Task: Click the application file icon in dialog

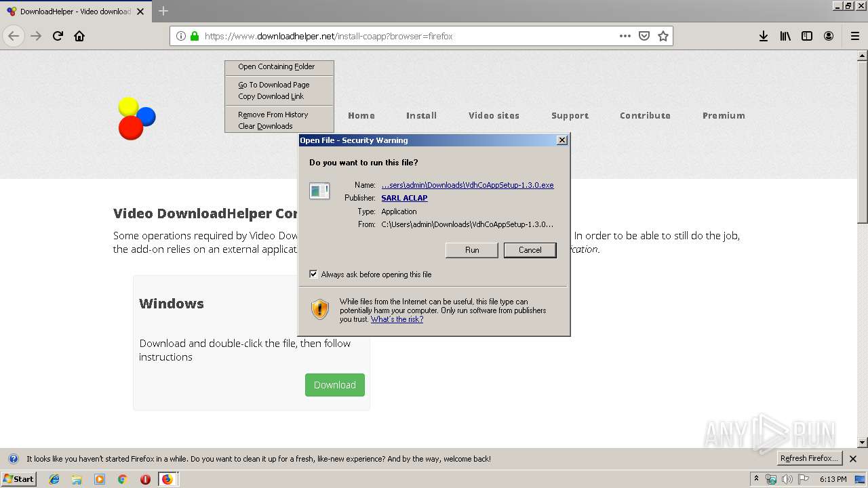Action: 319,191
